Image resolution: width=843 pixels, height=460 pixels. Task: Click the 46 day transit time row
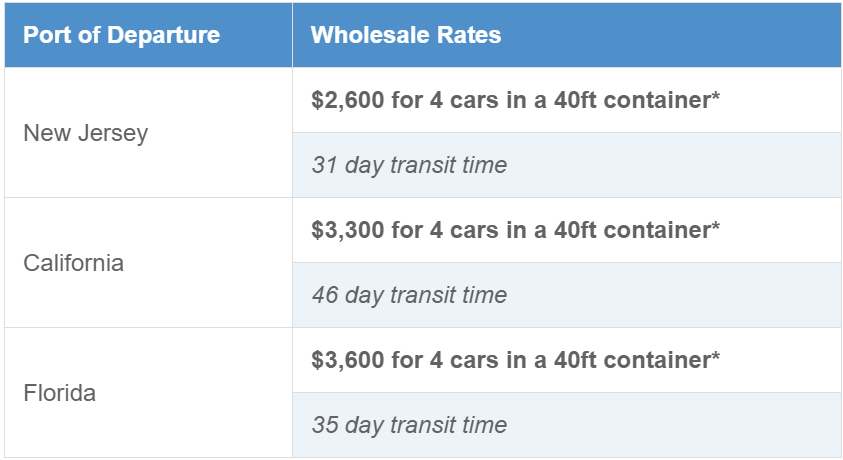[x=409, y=295]
